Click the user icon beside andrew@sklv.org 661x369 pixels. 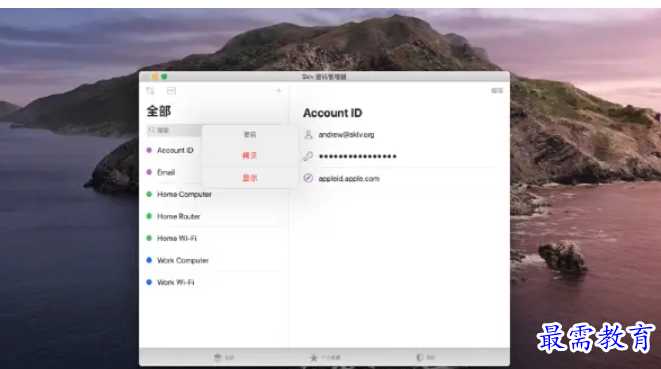point(308,135)
